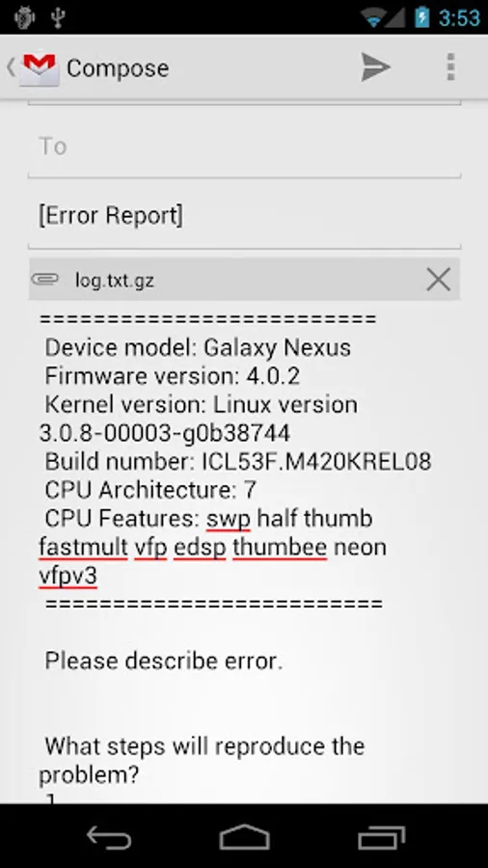Tap the Compose title label
488x868 pixels.
click(118, 68)
